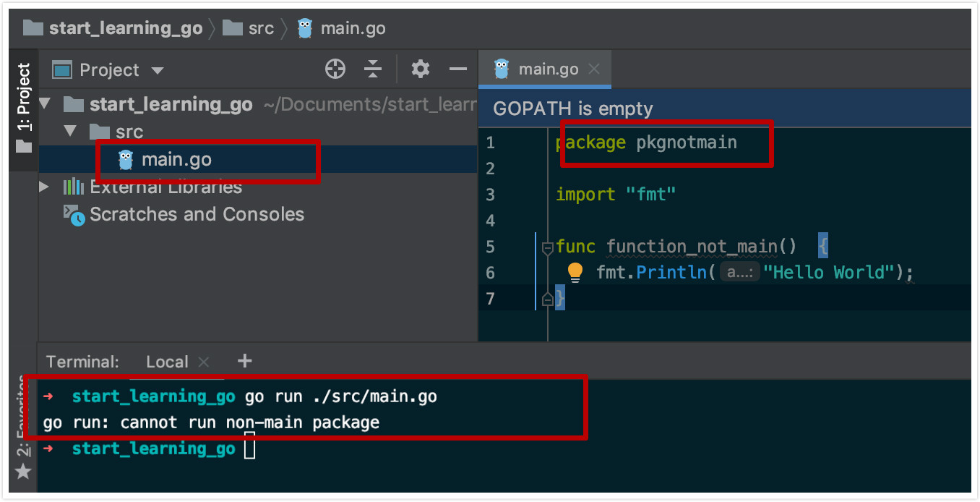980x502 pixels.
Task: Click the Go gopher icon on editor tab
Action: click(x=501, y=69)
